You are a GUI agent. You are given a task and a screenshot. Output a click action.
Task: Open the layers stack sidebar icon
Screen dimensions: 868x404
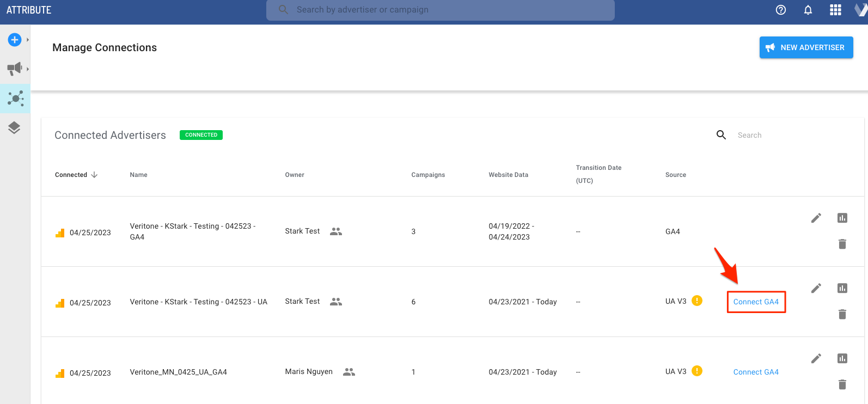click(x=14, y=128)
